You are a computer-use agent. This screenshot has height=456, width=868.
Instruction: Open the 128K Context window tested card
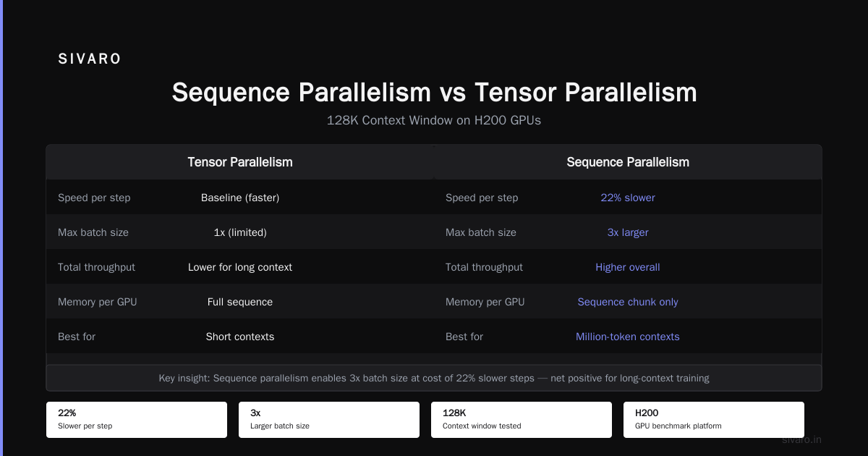pyautogui.click(x=522, y=420)
